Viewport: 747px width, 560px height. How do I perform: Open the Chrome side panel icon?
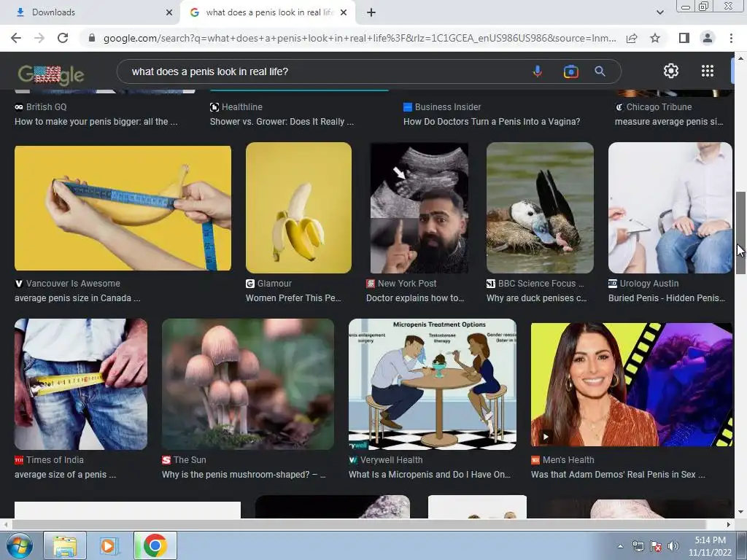coord(684,38)
